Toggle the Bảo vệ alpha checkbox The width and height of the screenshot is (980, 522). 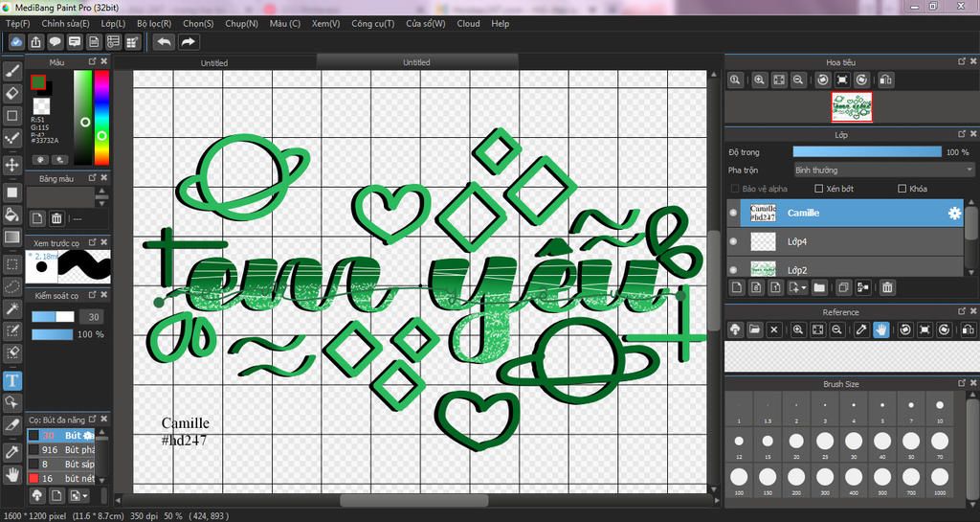pyautogui.click(x=734, y=188)
